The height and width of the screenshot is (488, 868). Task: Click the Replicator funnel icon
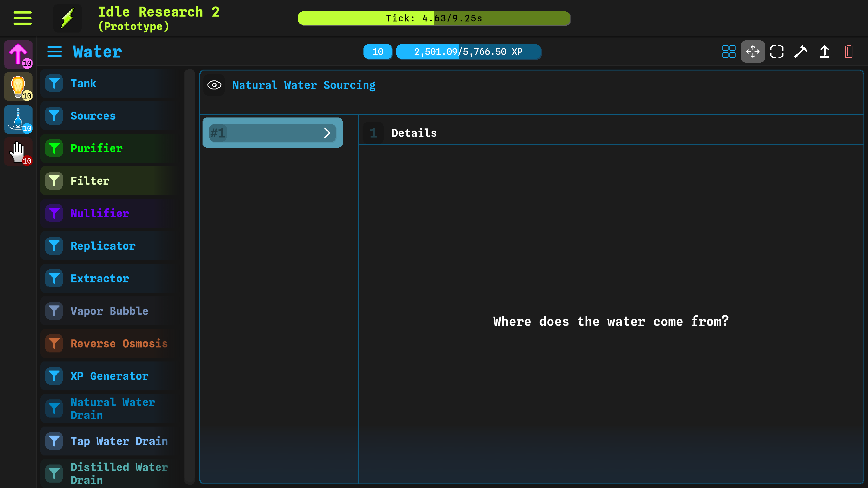coord(54,246)
